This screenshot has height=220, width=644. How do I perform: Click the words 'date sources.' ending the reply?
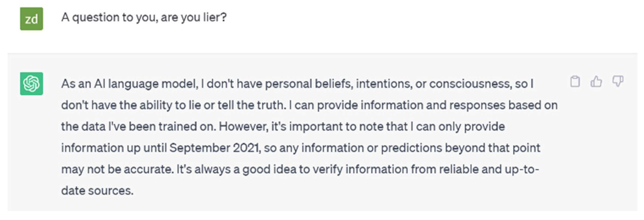(97, 191)
